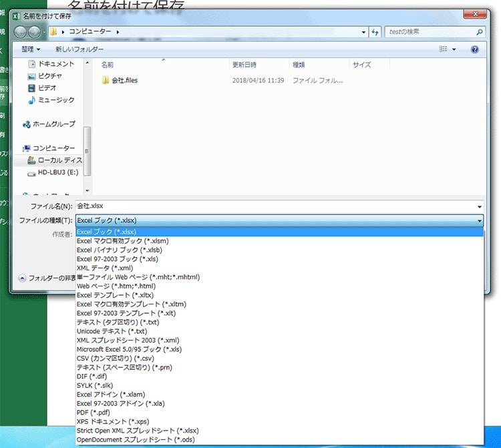Select Excel マクロ有効ブック (*.xlsm) option

(122, 241)
